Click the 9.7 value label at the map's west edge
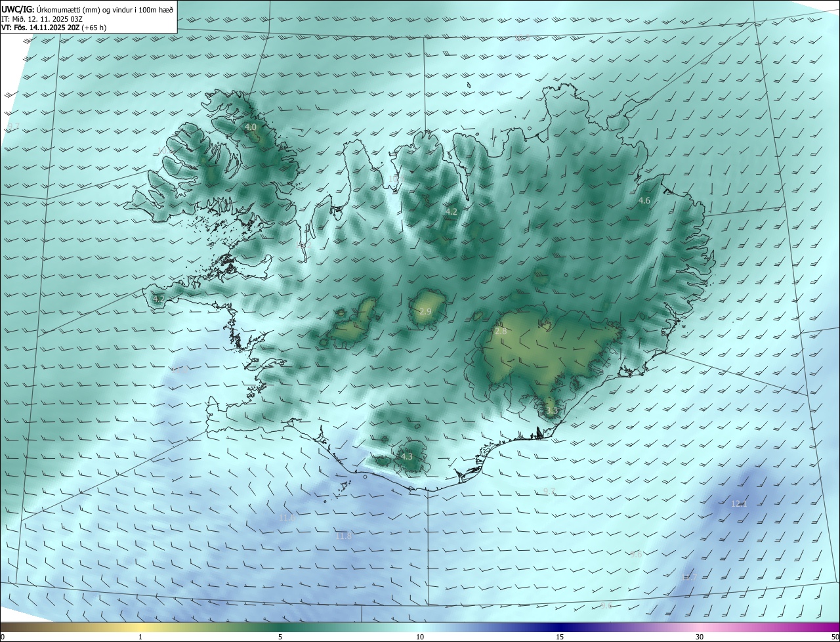Image resolution: width=840 pixels, height=642 pixels. tap(13, 125)
